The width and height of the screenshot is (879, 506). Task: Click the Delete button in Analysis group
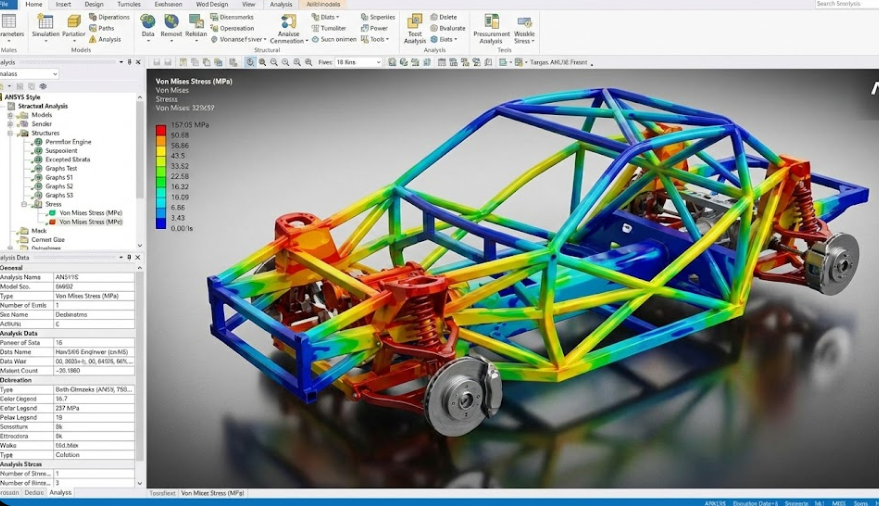pos(443,17)
